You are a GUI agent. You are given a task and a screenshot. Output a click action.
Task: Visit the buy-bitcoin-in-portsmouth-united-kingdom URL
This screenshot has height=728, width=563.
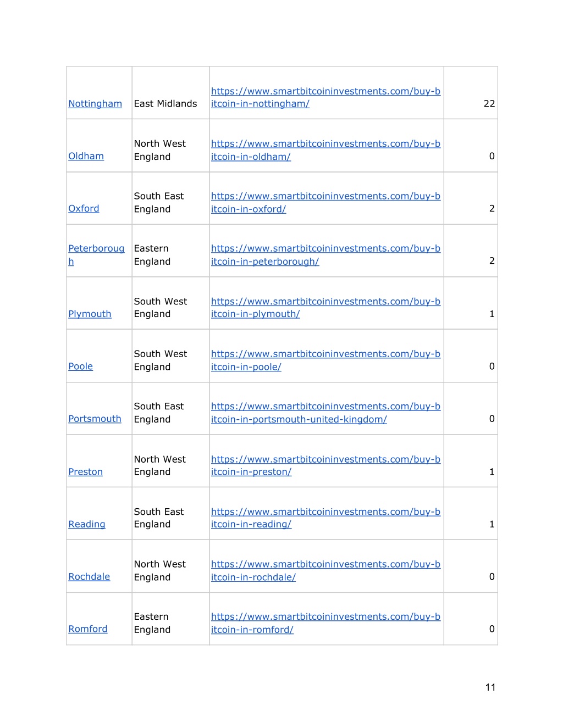click(325, 413)
